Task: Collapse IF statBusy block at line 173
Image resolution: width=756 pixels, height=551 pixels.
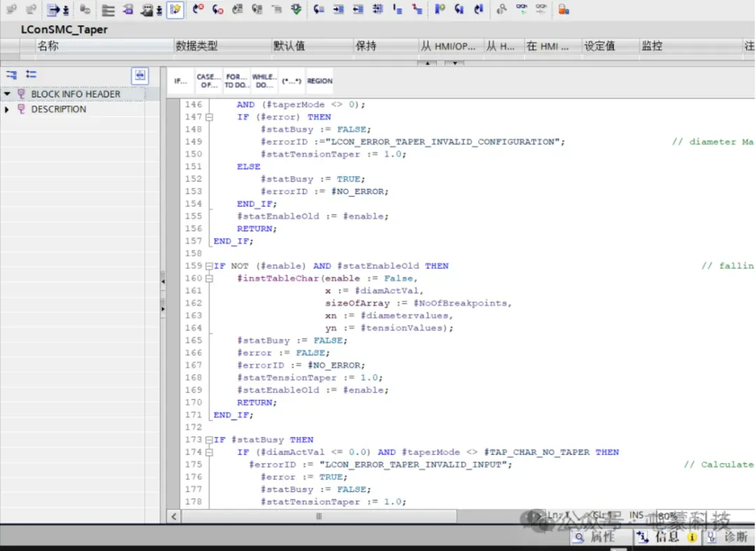Action: [x=209, y=440]
